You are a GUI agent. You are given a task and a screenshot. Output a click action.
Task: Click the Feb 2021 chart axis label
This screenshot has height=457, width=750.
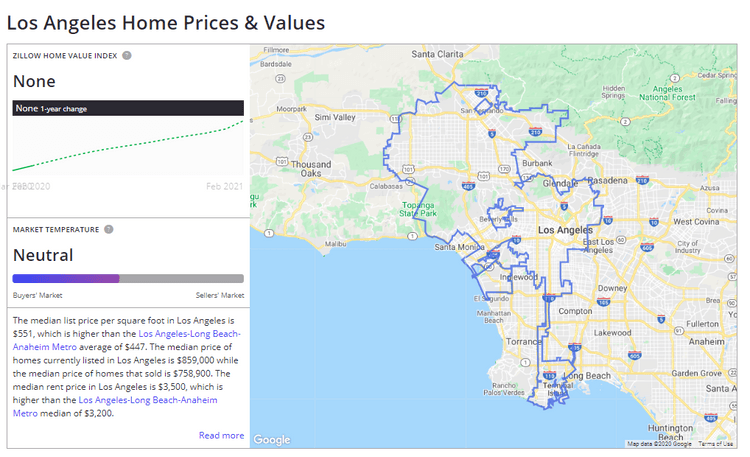(224, 187)
